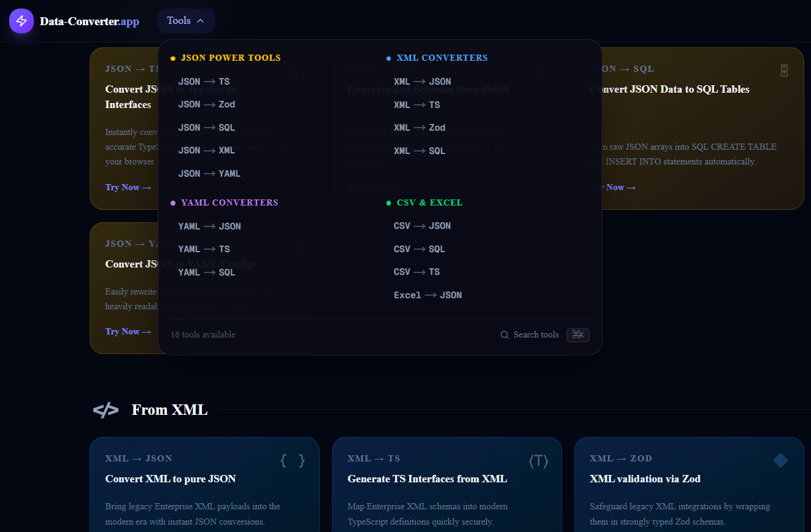The height and width of the screenshot is (532, 811).
Task: Choose YAML → JSON converter
Action: click(x=209, y=226)
